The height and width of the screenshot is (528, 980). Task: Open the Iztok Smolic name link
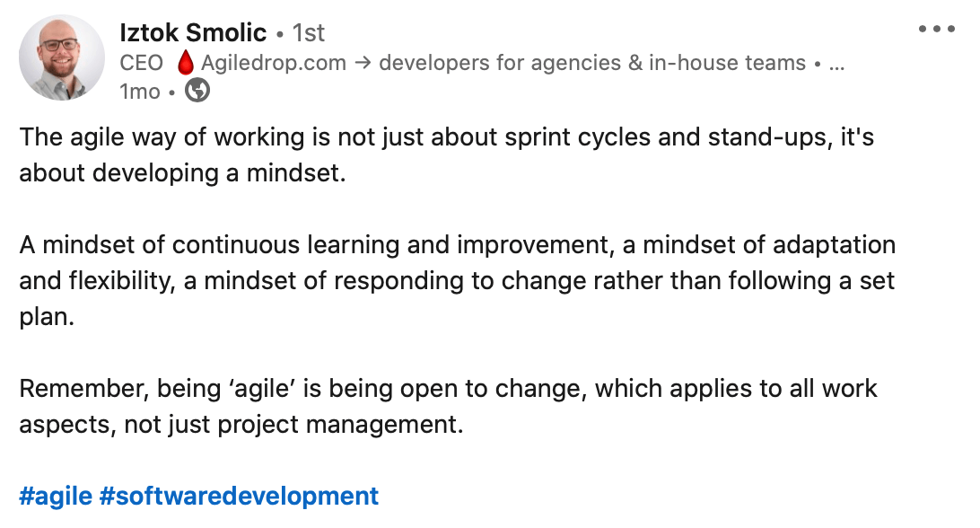[192, 32]
